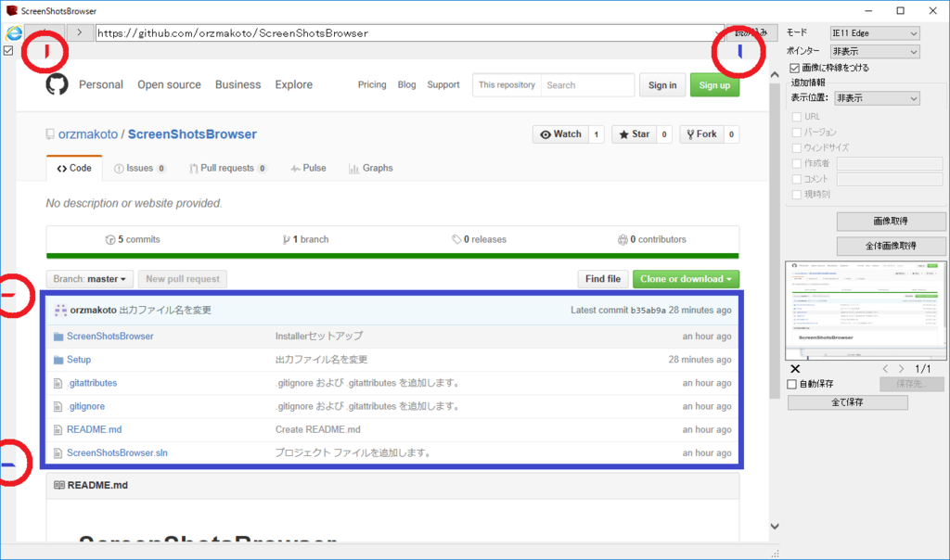Uncheck 画像に枠線をつける checkbox

tap(794, 68)
